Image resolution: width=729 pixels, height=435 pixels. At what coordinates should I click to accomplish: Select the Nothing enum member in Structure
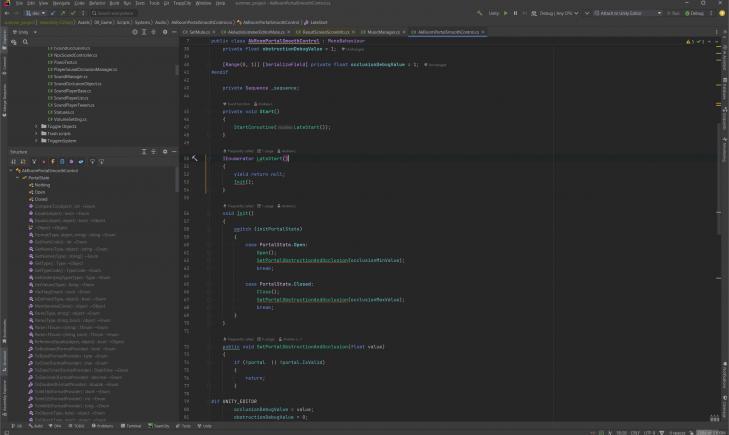click(x=39, y=185)
